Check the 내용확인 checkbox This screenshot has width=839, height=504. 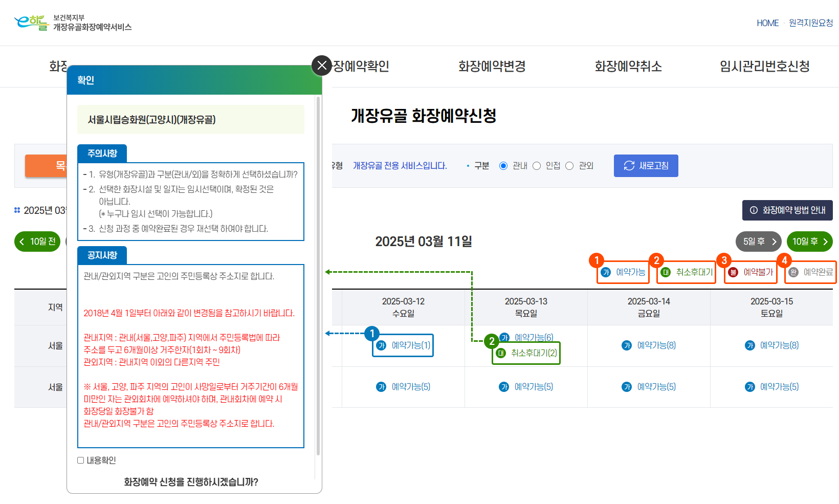[x=80, y=460]
